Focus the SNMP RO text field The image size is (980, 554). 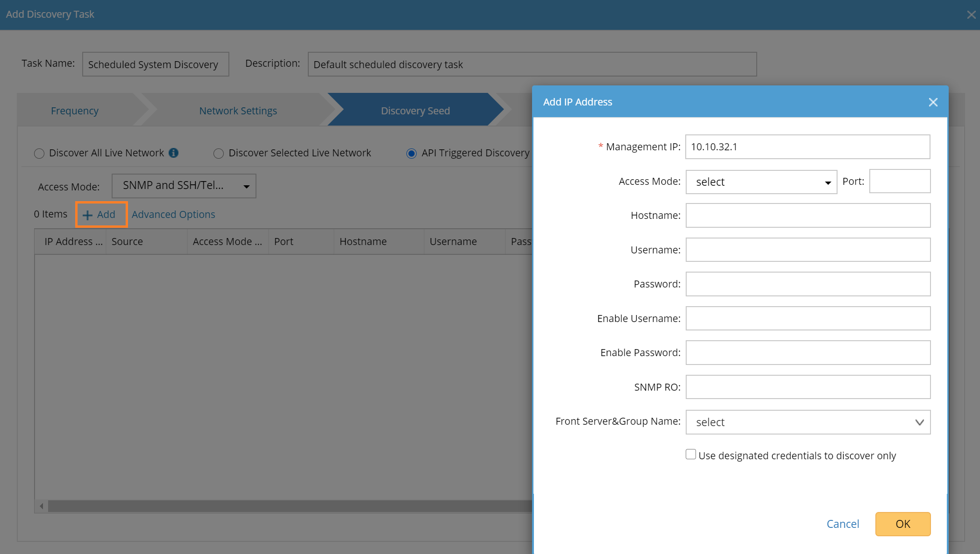(x=808, y=387)
